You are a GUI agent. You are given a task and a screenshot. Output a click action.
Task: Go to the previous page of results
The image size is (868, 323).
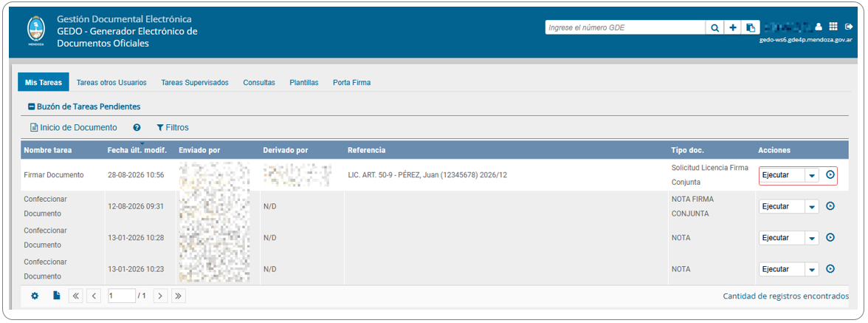pos(94,296)
